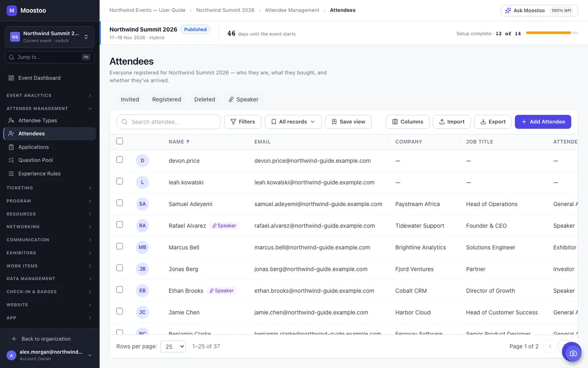Click the Import button

point(452,122)
